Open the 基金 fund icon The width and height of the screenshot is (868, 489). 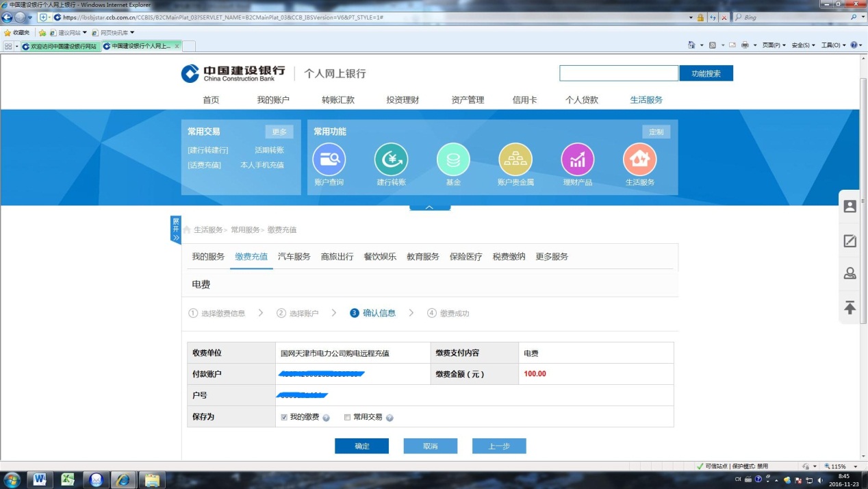[x=453, y=160]
